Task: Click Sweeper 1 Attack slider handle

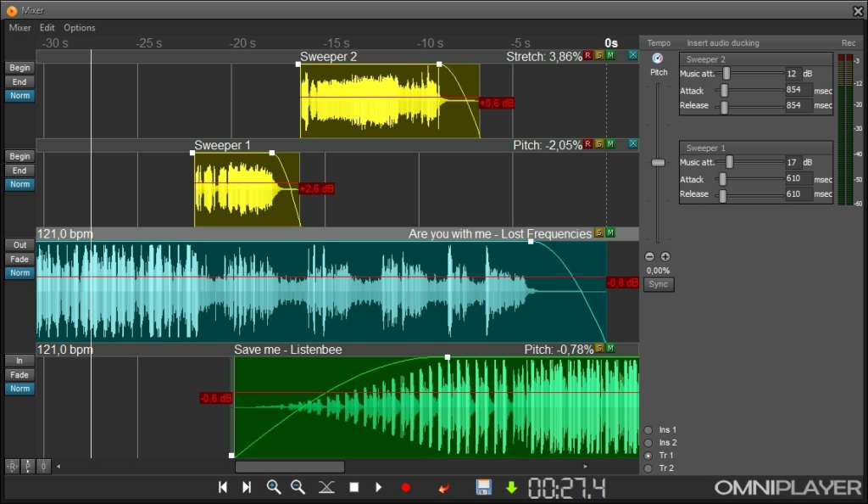Action: click(722, 179)
